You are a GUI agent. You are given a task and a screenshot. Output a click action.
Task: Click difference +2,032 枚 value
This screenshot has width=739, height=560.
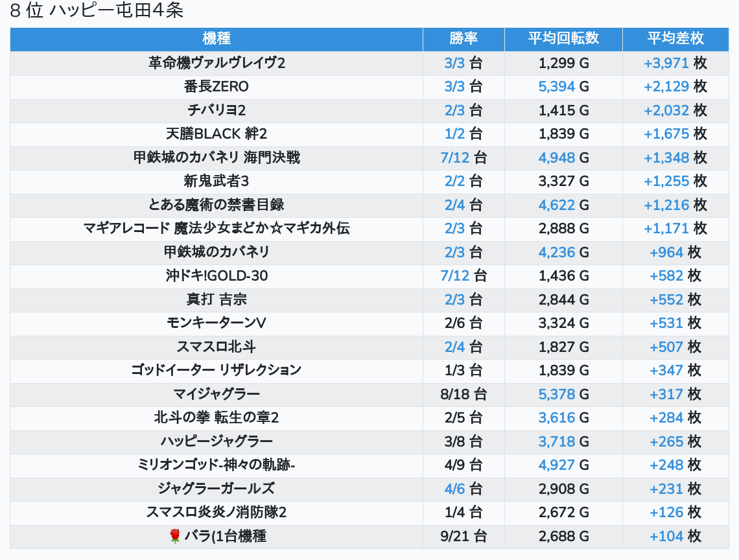pyautogui.click(x=675, y=110)
